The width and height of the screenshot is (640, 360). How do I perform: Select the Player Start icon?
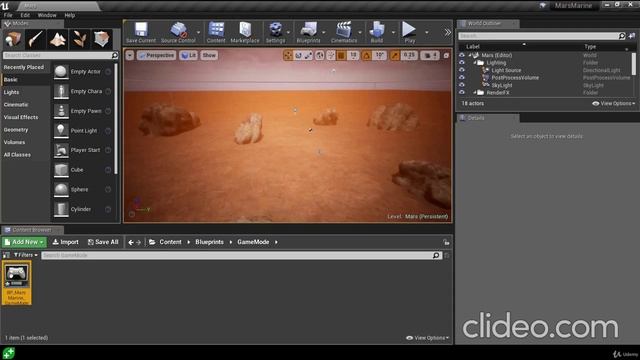pyautogui.click(x=61, y=150)
